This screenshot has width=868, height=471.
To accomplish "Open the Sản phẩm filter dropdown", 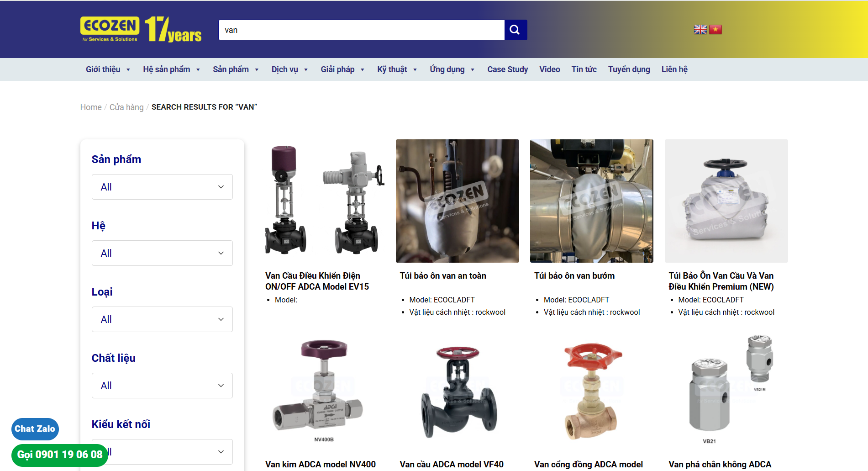I will [162, 187].
